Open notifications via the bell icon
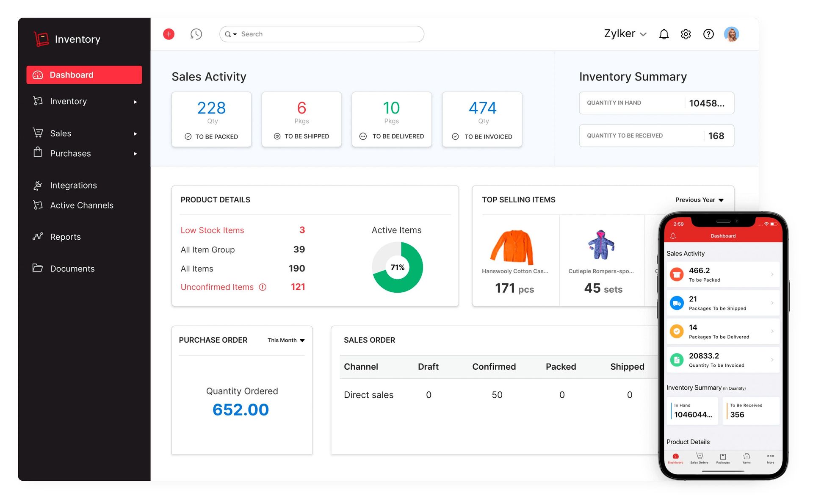Viewport: 813px width, 504px height. tap(664, 34)
